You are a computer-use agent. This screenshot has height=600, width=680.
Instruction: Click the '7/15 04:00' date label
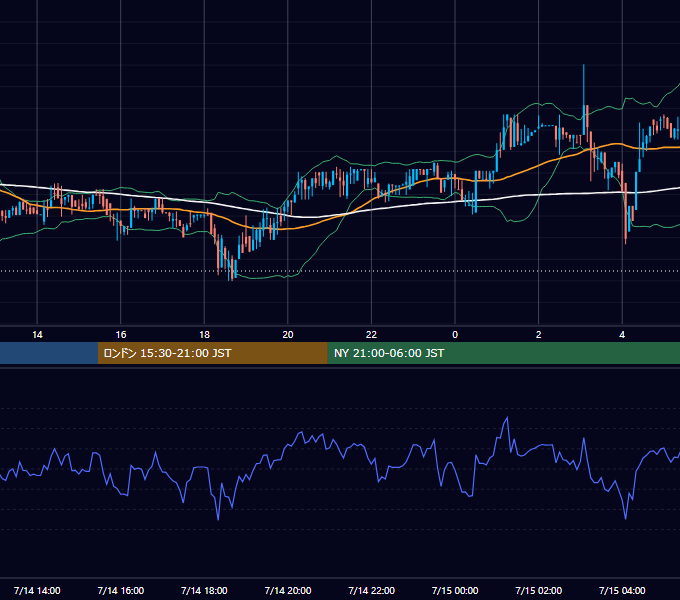click(622, 590)
